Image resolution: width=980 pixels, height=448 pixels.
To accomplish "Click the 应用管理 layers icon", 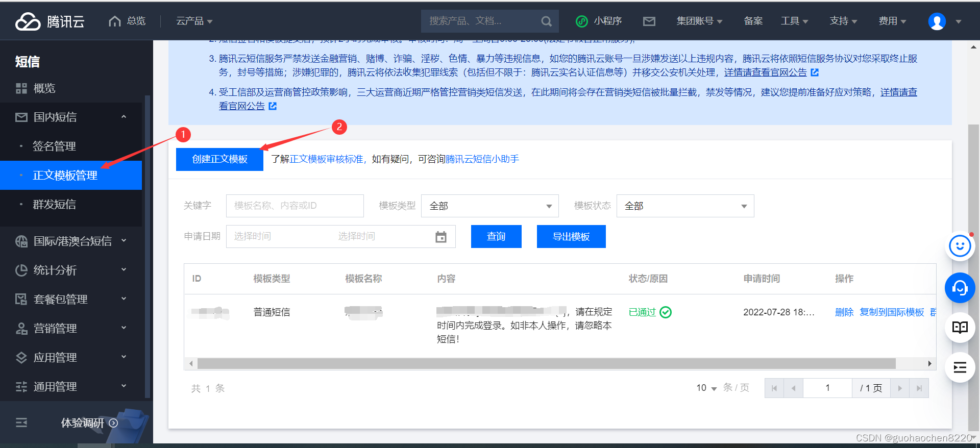I will [21, 358].
